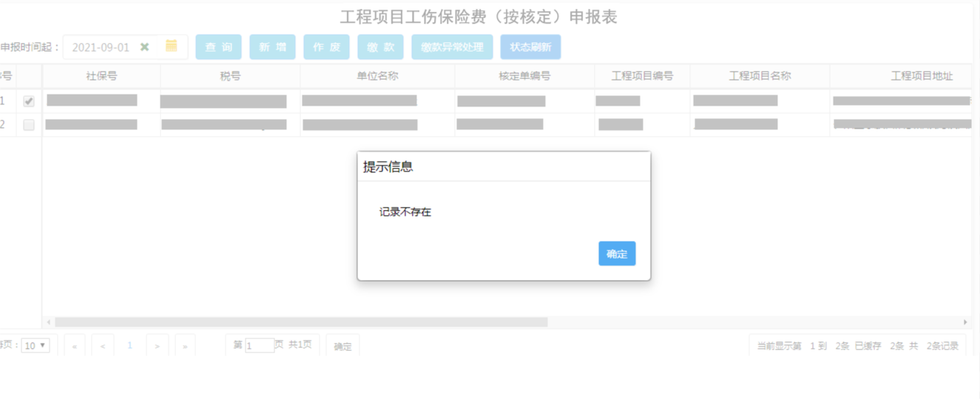This screenshot has height=399, width=980.
Task: Clear the 申报时间起 date with the X icon
Action: (x=145, y=47)
